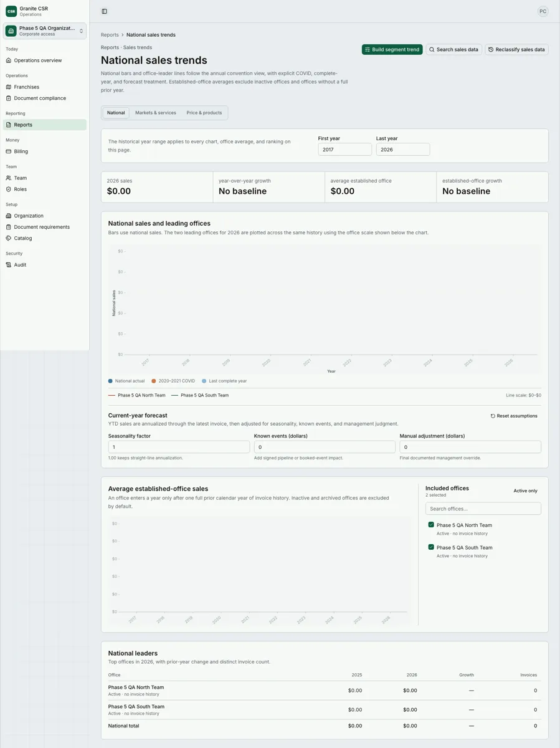Click the Reports breadcrumb link
560x748 pixels.
(x=110, y=35)
